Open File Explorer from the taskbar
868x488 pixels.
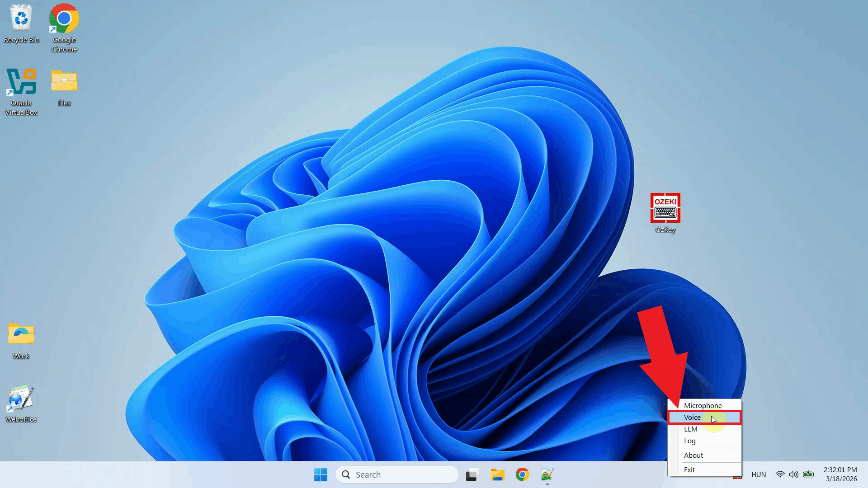[x=498, y=474]
